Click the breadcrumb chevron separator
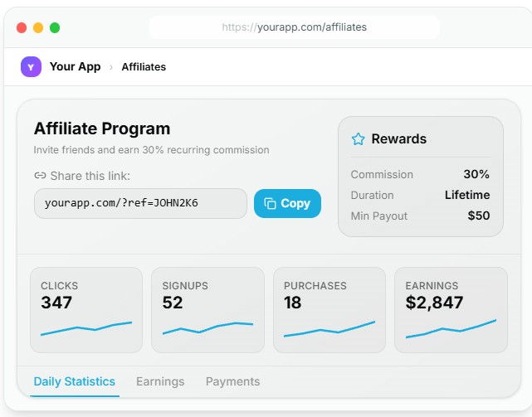 click(x=111, y=67)
